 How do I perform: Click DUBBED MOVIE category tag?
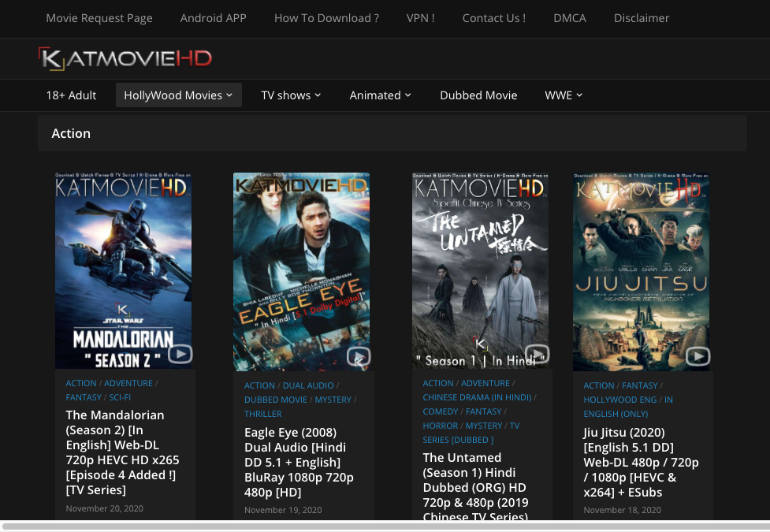[276, 400]
